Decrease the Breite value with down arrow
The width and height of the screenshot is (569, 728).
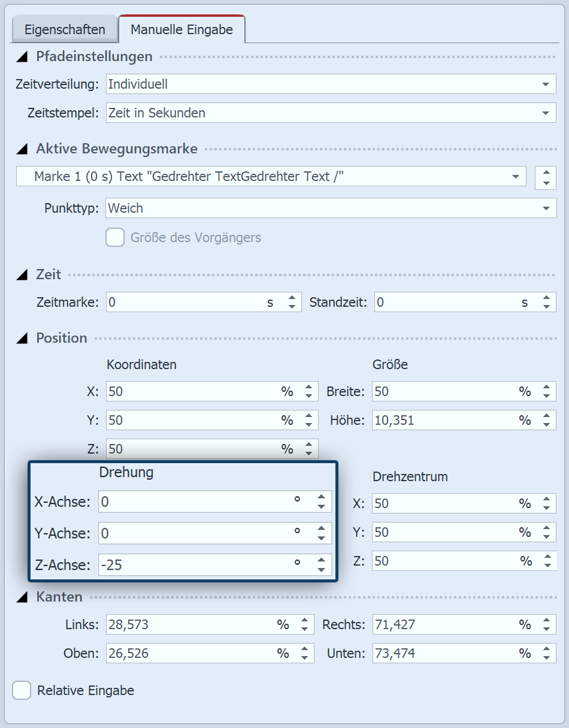point(546,396)
